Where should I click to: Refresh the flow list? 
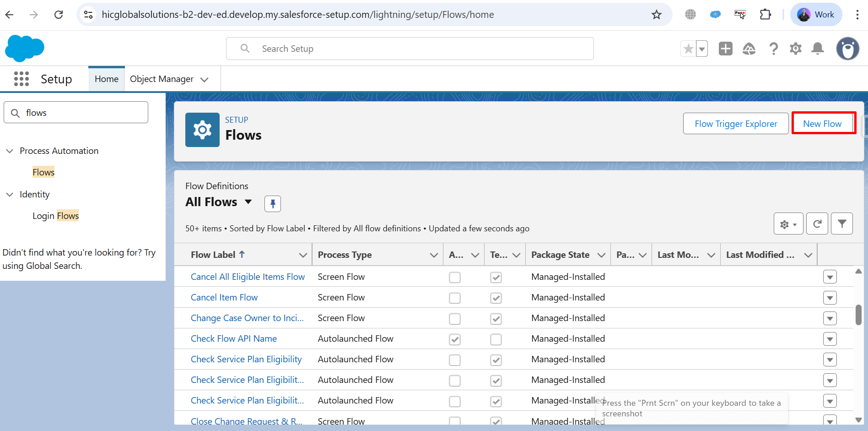pyautogui.click(x=817, y=224)
